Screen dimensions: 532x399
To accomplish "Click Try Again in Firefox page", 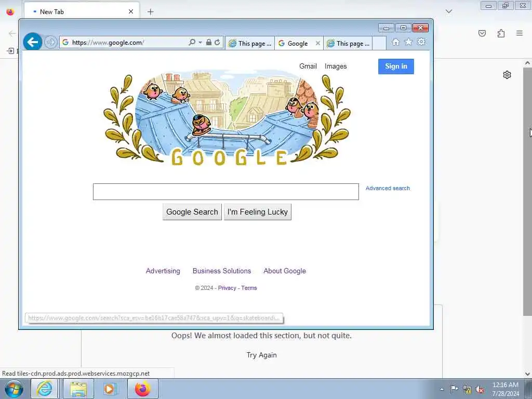I will click(262, 355).
